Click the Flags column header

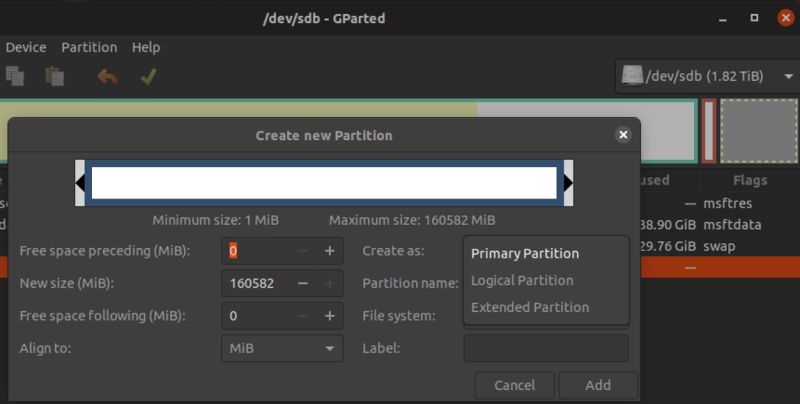tap(750, 180)
